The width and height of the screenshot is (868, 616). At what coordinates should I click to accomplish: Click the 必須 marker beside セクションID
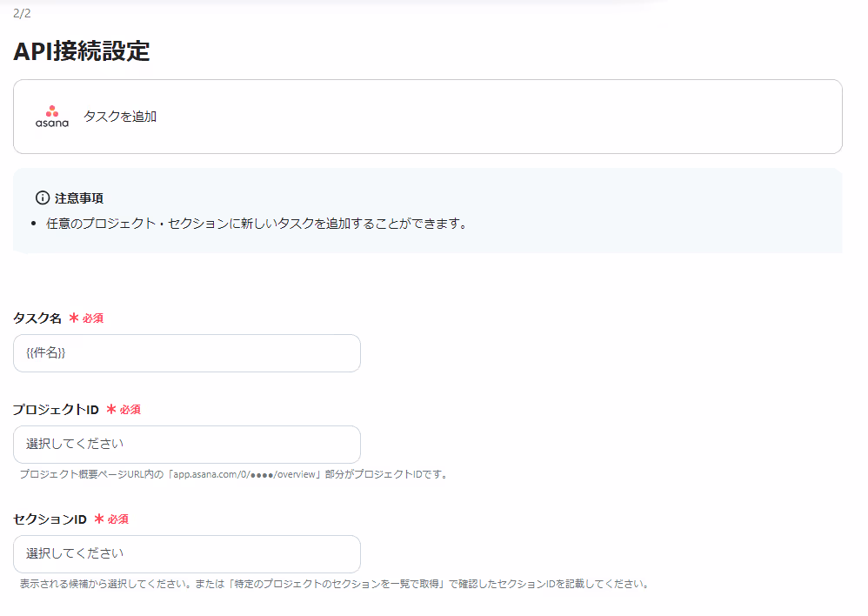111,519
